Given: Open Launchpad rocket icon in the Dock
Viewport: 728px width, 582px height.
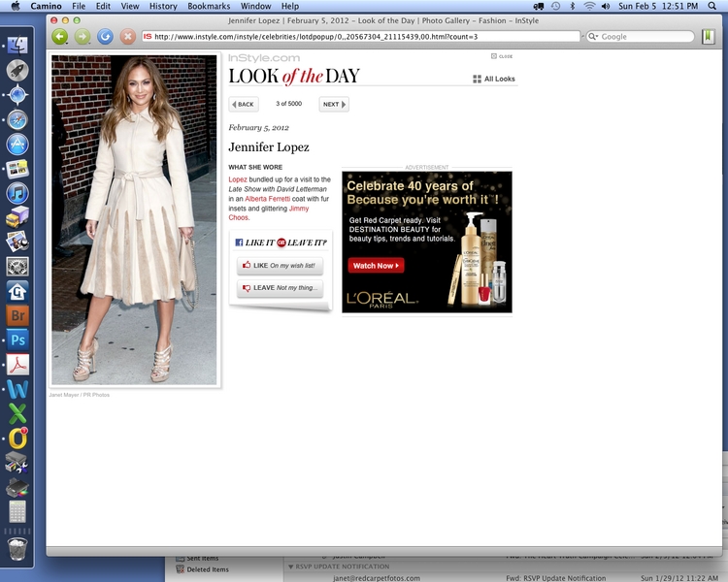Looking at the screenshot, I should [17, 70].
